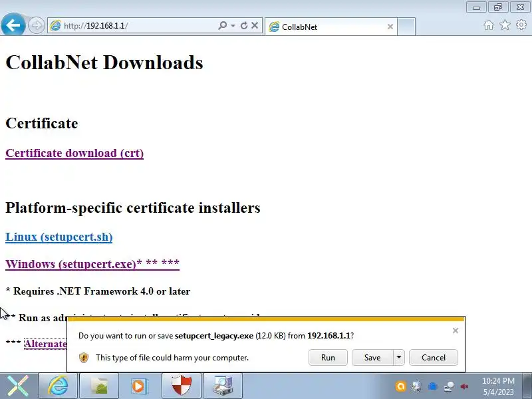Screen dimensions: 532x399
Task: Open the red shield taskbar application
Action: point(182,386)
